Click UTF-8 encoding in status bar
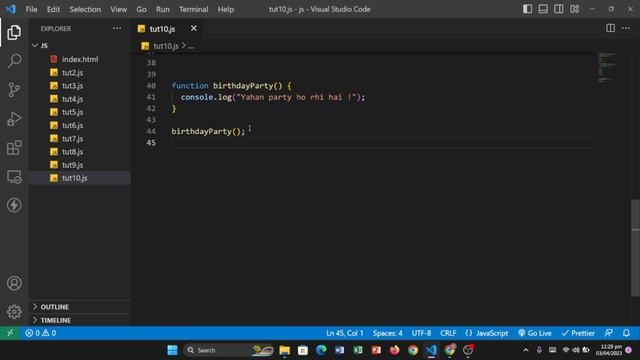640x360 pixels. [x=421, y=333]
